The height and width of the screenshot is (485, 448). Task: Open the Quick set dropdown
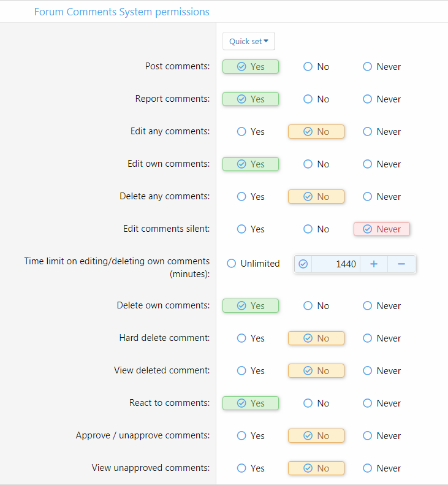click(x=249, y=42)
